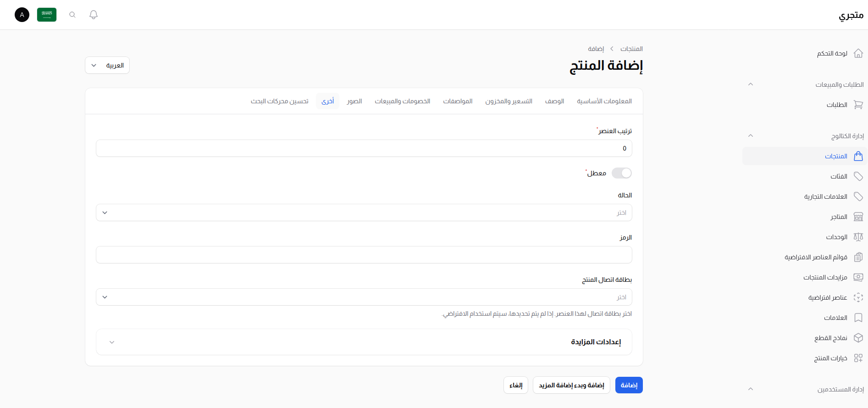Toggle the معطل switch
The width and height of the screenshot is (868, 408).
point(622,173)
